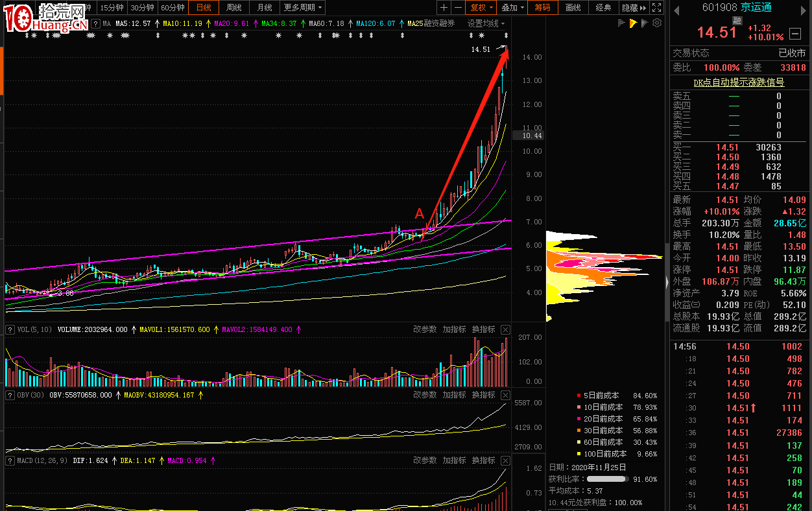Image resolution: width=812 pixels, height=511 pixels.
Task: Switch to 经典 classic view
Action: click(603, 8)
